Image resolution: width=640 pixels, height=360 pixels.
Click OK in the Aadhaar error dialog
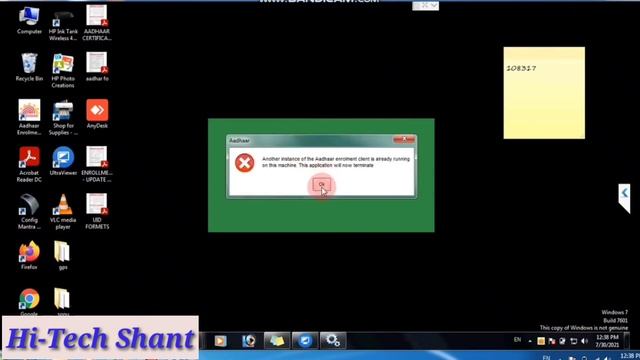(322, 184)
